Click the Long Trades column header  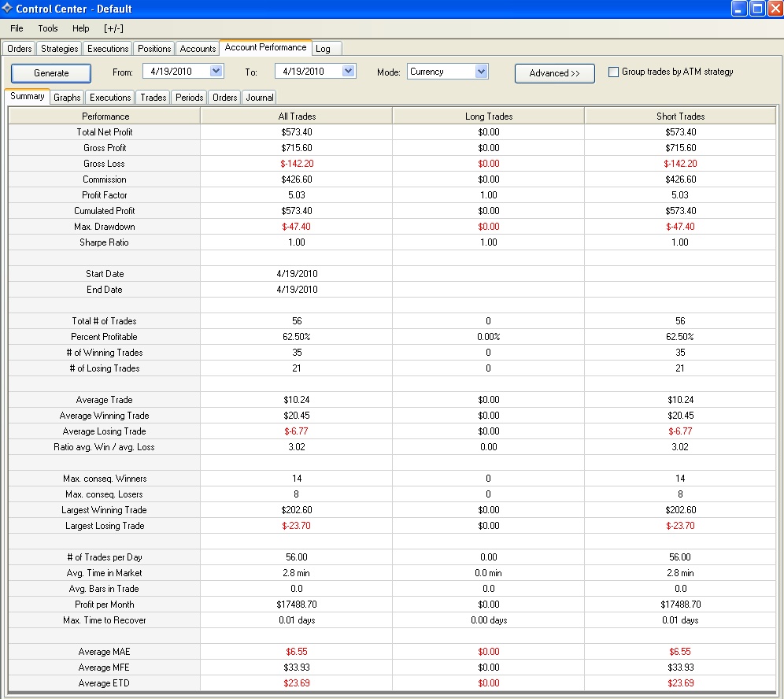pyautogui.click(x=489, y=116)
